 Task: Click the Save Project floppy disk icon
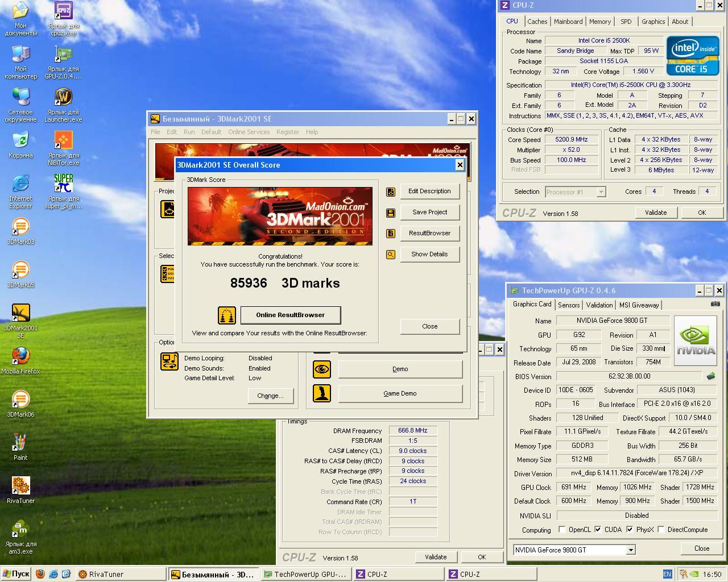point(391,213)
